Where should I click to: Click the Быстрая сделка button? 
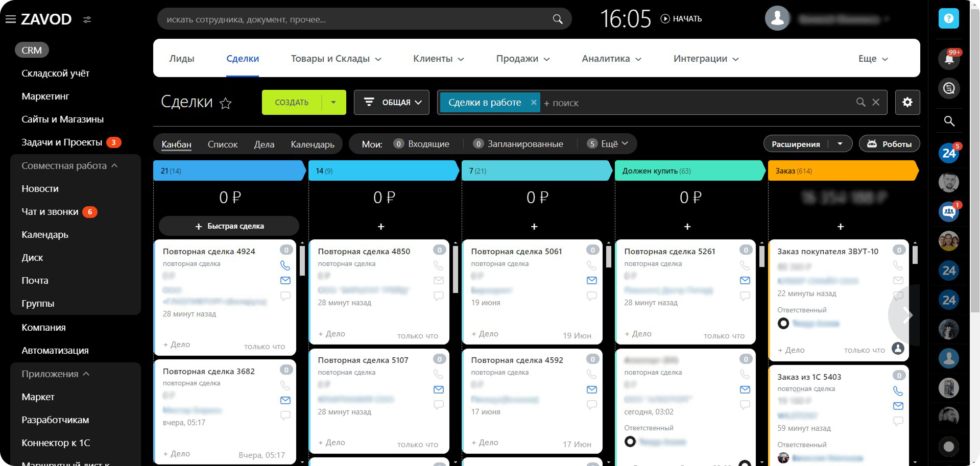pos(229,226)
